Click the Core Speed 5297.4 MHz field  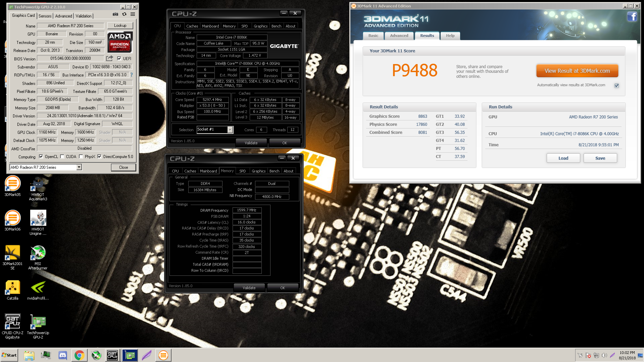tap(212, 100)
